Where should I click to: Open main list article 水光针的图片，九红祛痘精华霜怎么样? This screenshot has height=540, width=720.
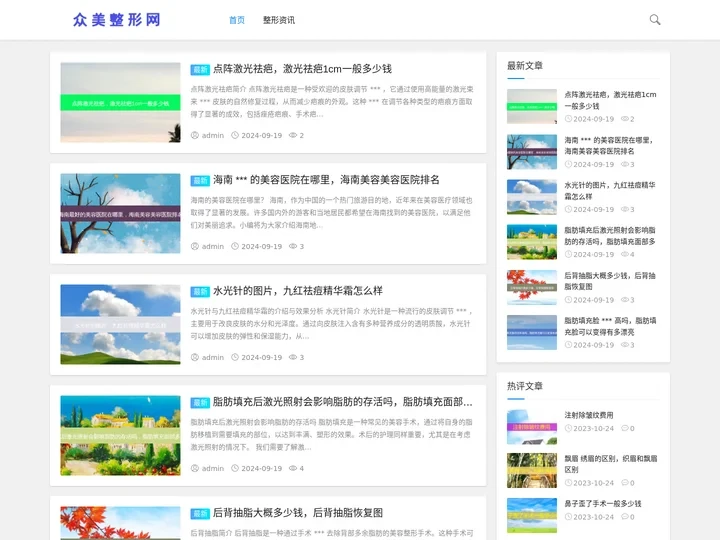tap(298, 291)
